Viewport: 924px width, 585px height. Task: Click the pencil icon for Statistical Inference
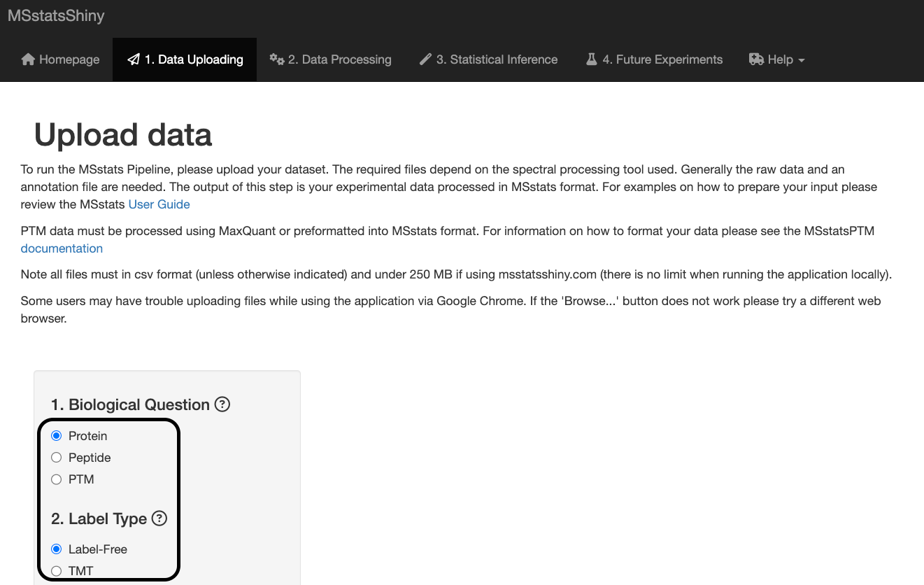425,59
